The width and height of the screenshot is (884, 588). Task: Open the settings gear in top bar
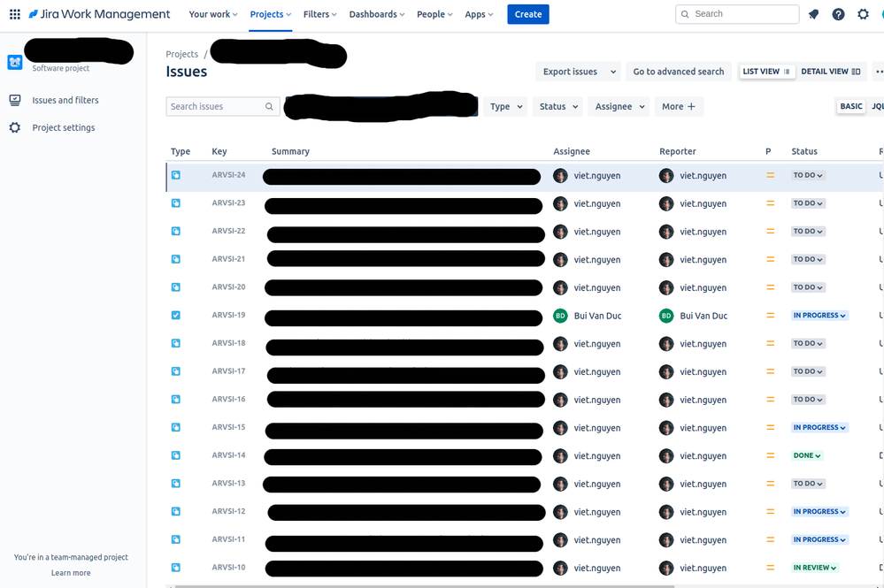click(863, 14)
